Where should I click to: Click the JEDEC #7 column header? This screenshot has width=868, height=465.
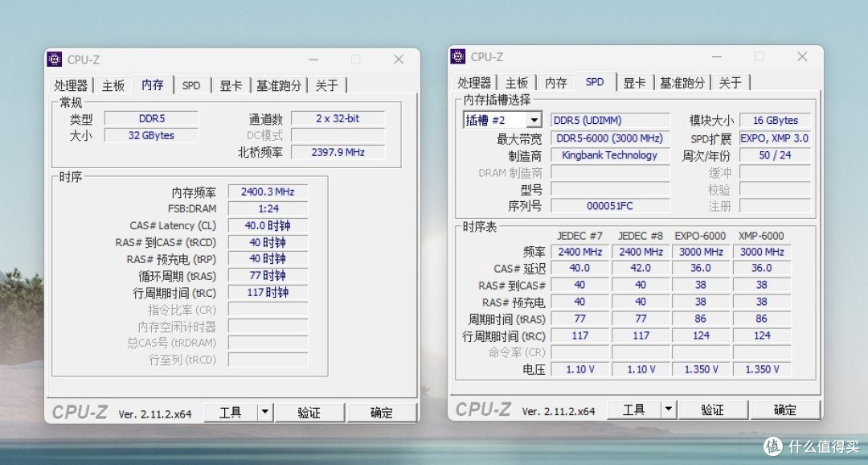click(x=579, y=236)
